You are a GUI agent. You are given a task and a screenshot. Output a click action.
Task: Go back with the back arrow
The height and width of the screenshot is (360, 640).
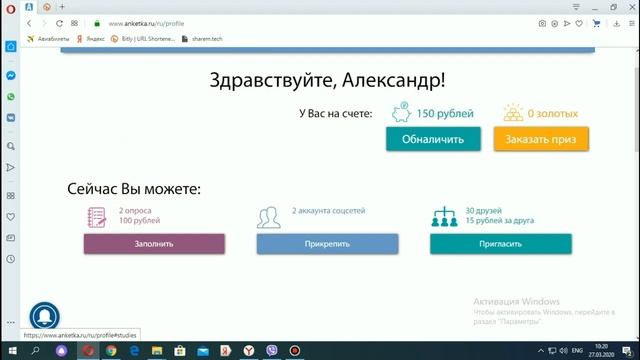(29, 23)
